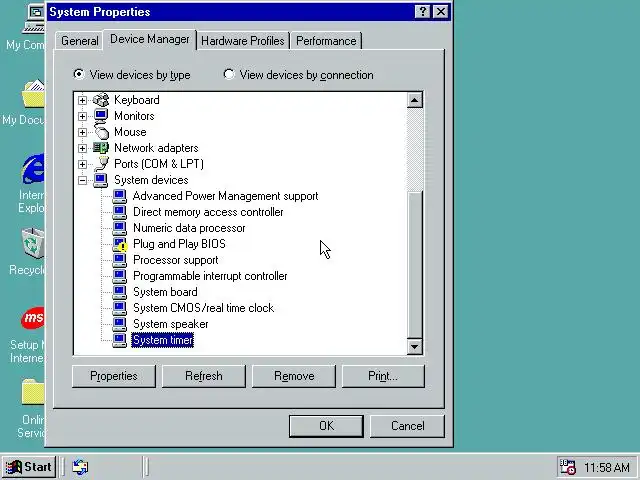Select View devices by connection radio button
The width and height of the screenshot is (640, 480).
pos(229,74)
